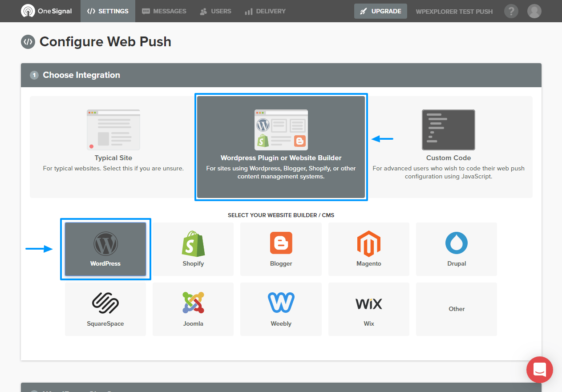Click the Typical Site browser illustration
Screen dimensions: 562x392
(113, 130)
